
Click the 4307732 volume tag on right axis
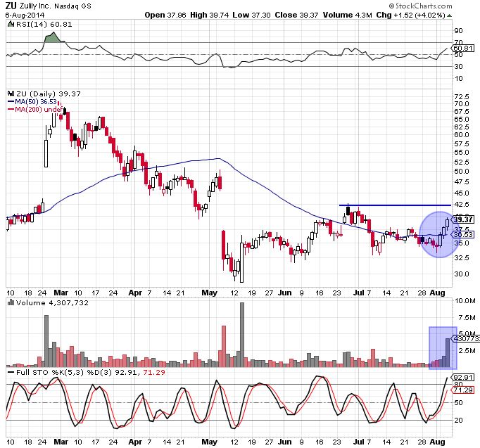pyautogui.click(x=466, y=338)
